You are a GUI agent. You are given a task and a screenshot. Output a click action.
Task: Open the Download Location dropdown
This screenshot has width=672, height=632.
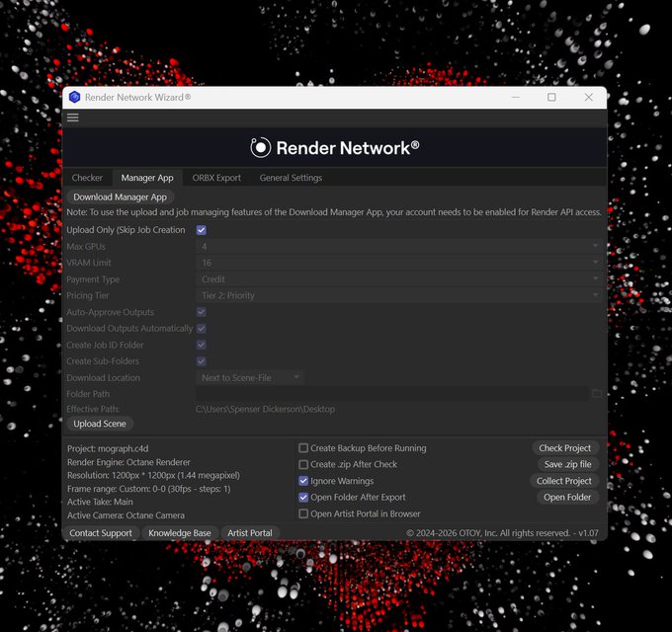coord(250,377)
